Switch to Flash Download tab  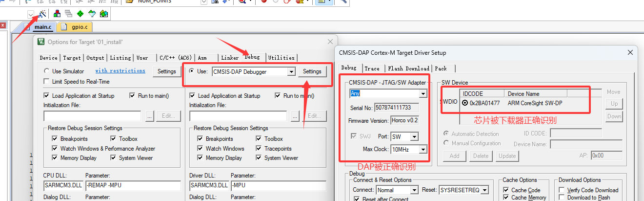click(408, 68)
